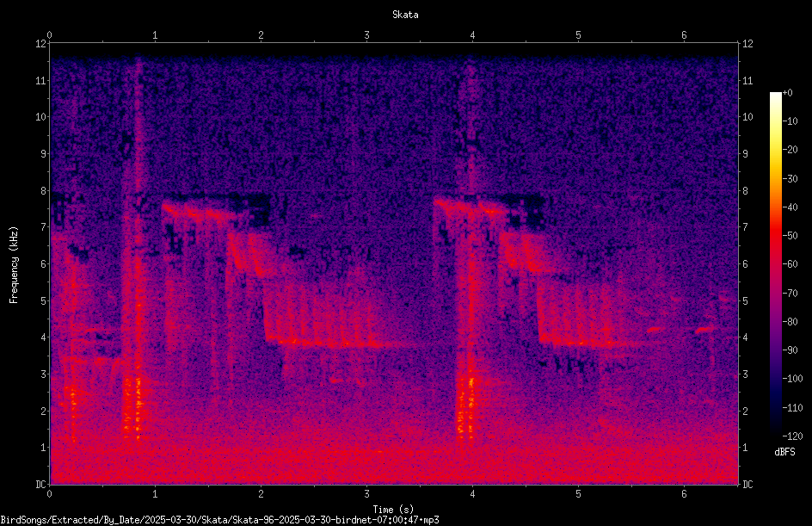Click the "3" tick on the top time axis

(x=366, y=35)
